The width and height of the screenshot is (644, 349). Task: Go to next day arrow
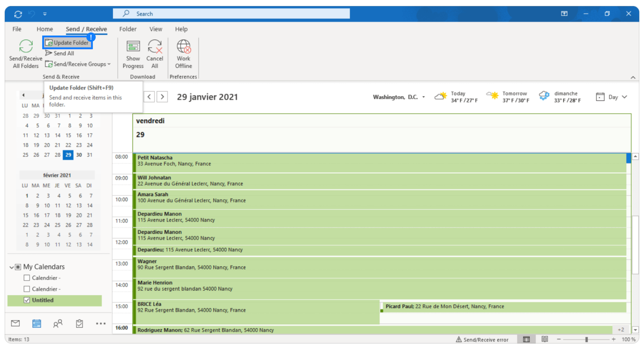[x=162, y=97]
